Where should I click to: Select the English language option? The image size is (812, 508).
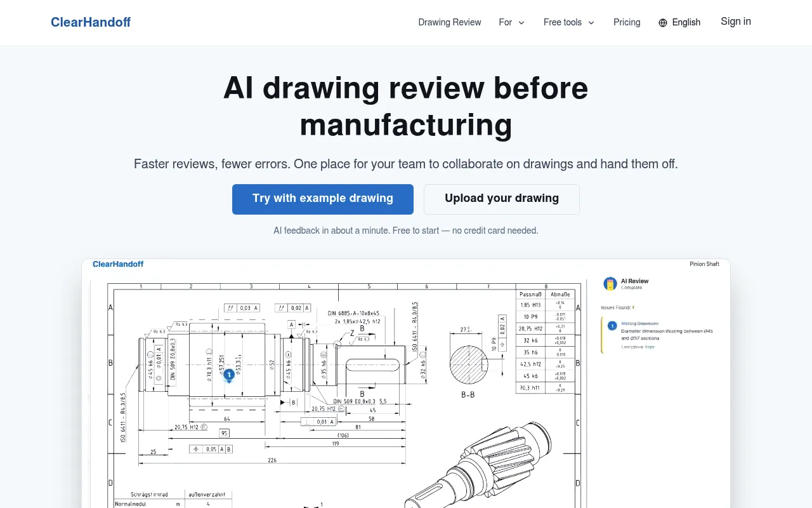pyautogui.click(x=686, y=22)
